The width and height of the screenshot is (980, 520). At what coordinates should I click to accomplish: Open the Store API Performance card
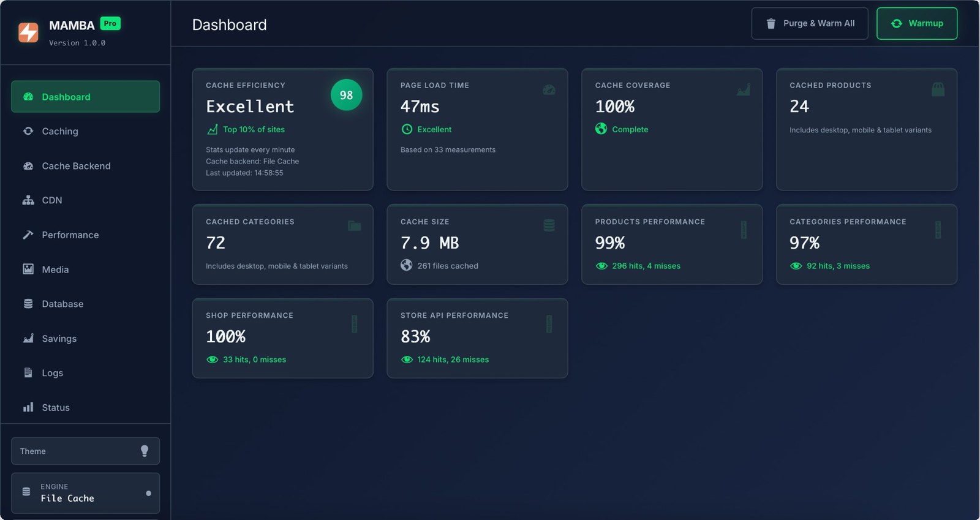coord(477,338)
